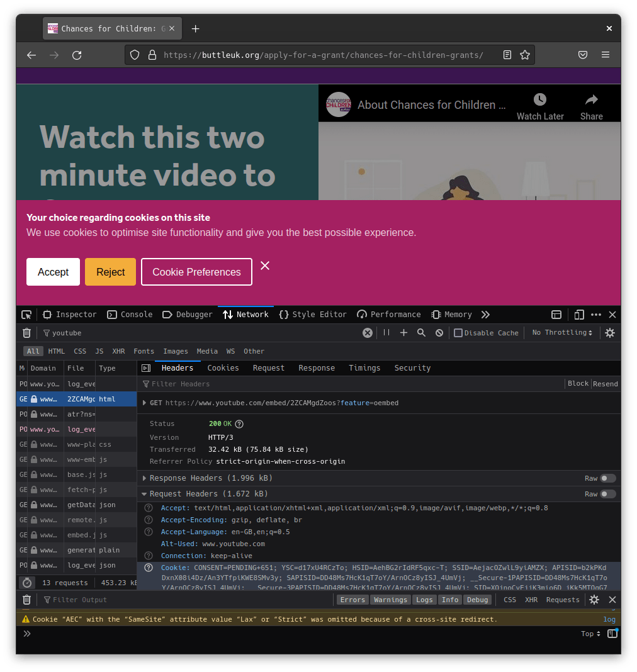Image resolution: width=637 pixels, height=672 pixels.
Task: Start performance analysis stopwatch icon
Action: tap(27, 583)
